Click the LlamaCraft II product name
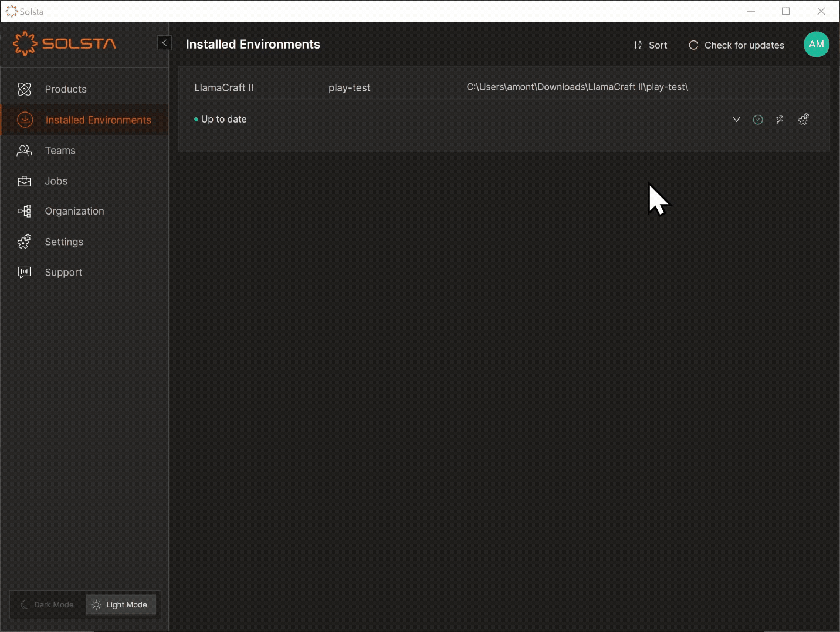This screenshot has height=632, width=840. (x=223, y=87)
